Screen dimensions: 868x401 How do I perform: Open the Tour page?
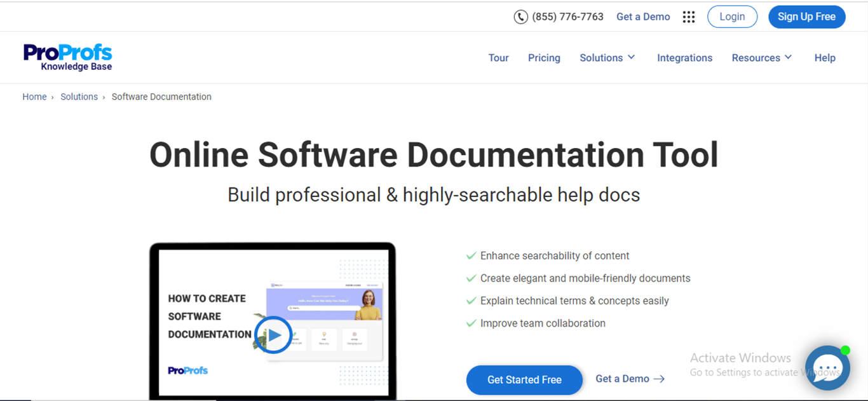[x=498, y=58]
